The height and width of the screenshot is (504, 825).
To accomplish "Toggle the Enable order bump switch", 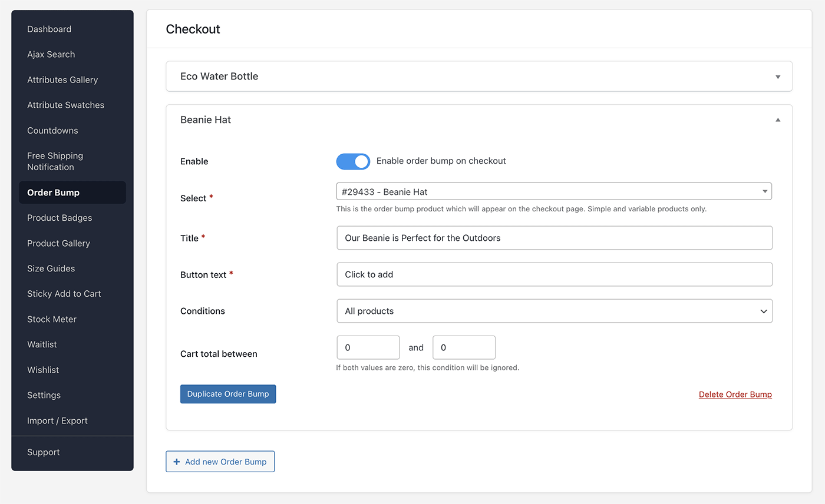I will pos(352,161).
